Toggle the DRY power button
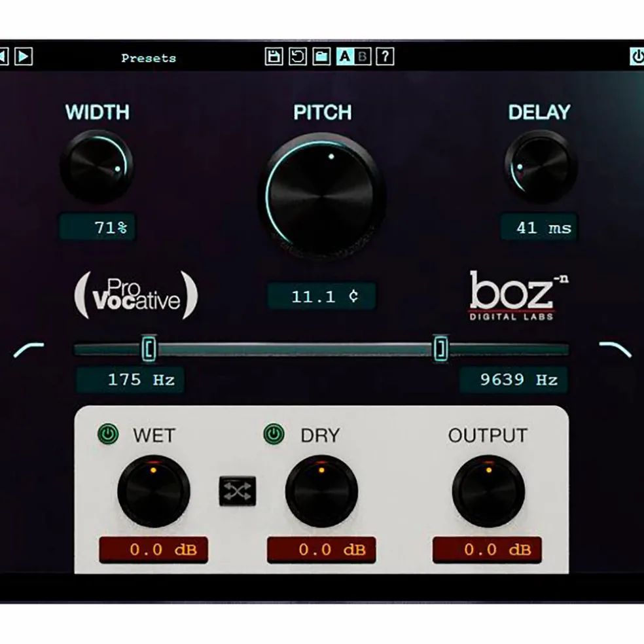Viewport: 644px width, 644px height. [274, 434]
